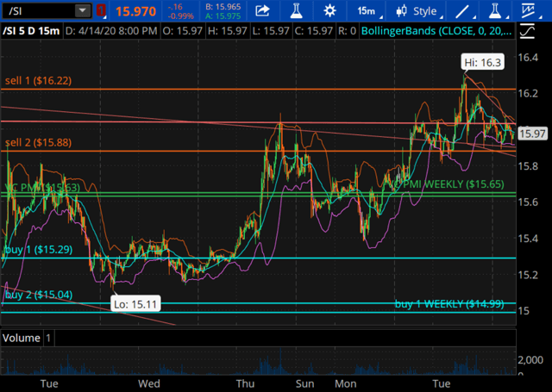Click the /SI 5 D 15m chart title

(31, 31)
